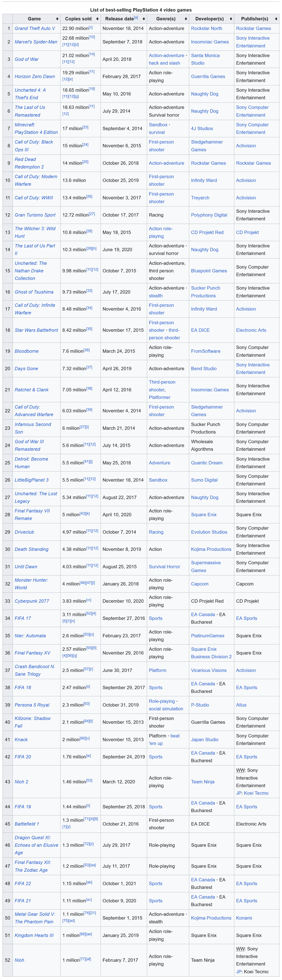
Task: Follow the Star Wars Battlefront link
Action: pos(36,330)
